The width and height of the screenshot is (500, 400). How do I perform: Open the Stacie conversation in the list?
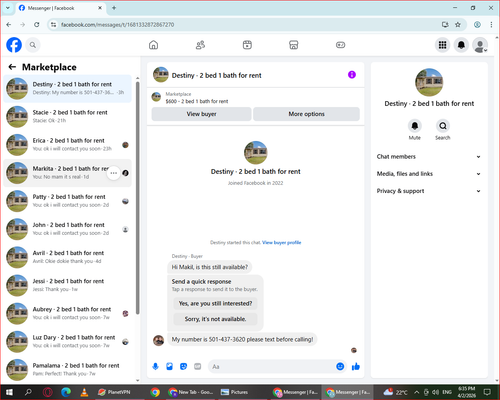67,117
